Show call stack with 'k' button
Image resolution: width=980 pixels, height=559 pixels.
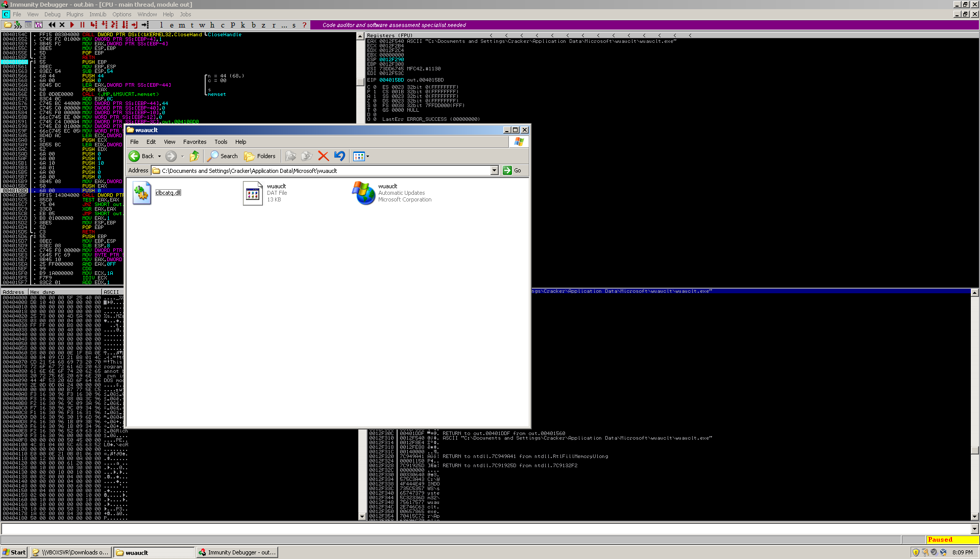pyautogui.click(x=243, y=25)
